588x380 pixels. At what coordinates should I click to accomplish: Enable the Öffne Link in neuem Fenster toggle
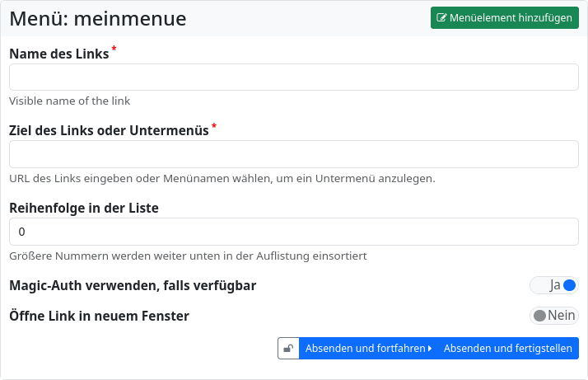pyautogui.click(x=554, y=316)
